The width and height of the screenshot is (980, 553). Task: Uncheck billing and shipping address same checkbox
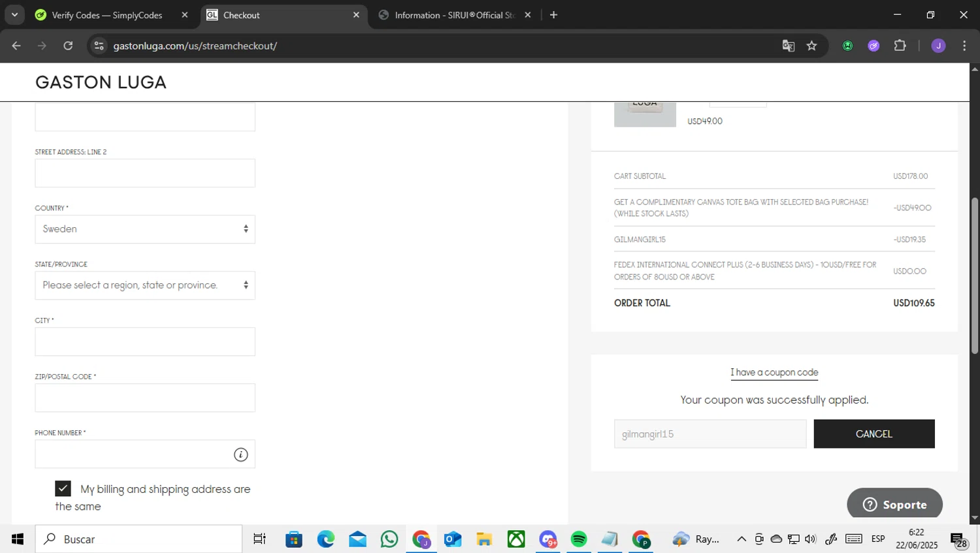(63, 488)
